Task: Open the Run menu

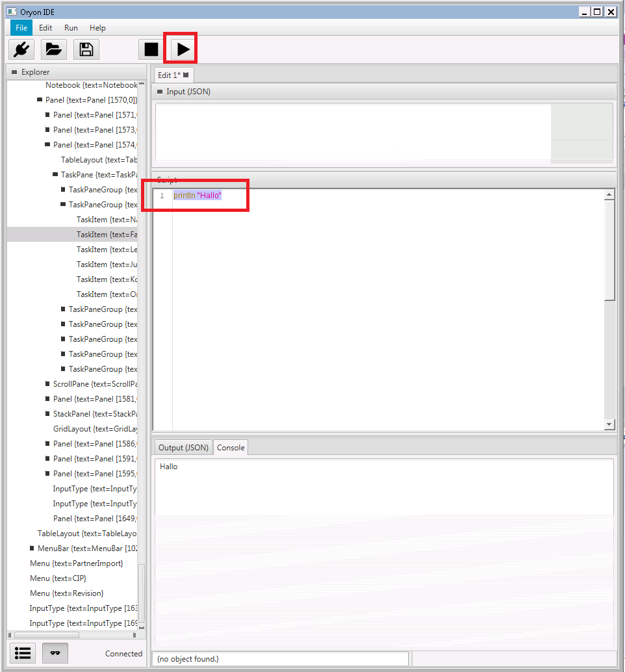Action: click(x=71, y=28)
